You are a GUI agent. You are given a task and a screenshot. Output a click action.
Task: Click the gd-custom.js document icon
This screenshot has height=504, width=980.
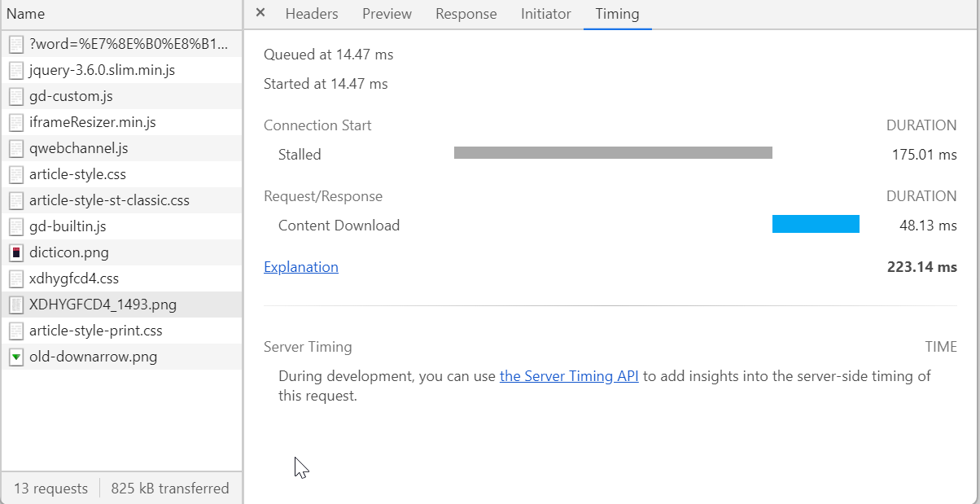(x=16, y=96)
